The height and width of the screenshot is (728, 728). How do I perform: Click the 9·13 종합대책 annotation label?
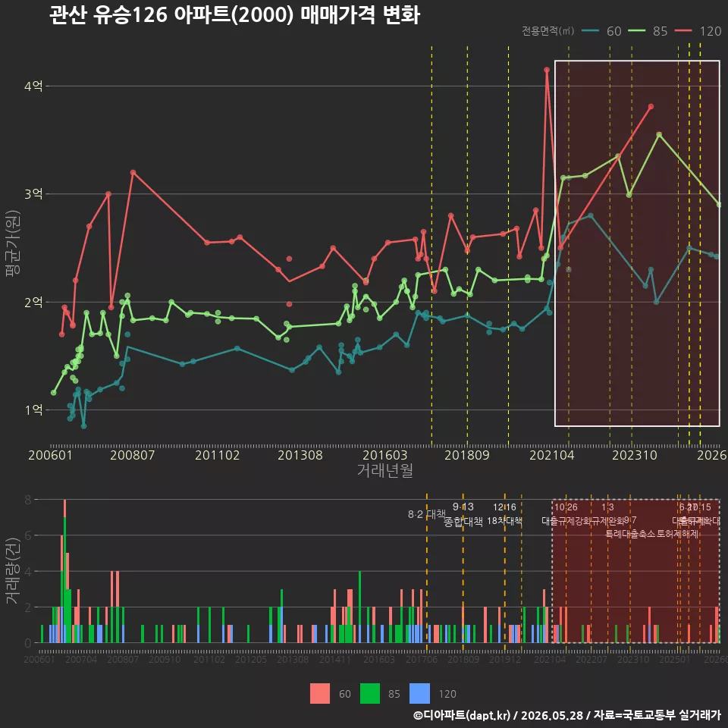tap(463, 514)
